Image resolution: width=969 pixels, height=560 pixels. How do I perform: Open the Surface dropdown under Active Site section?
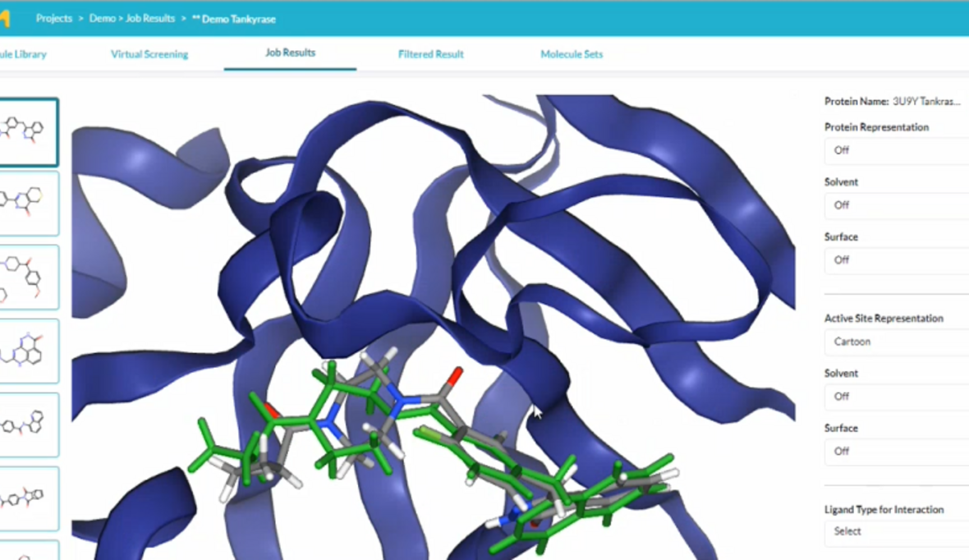(x=897, y=451)
